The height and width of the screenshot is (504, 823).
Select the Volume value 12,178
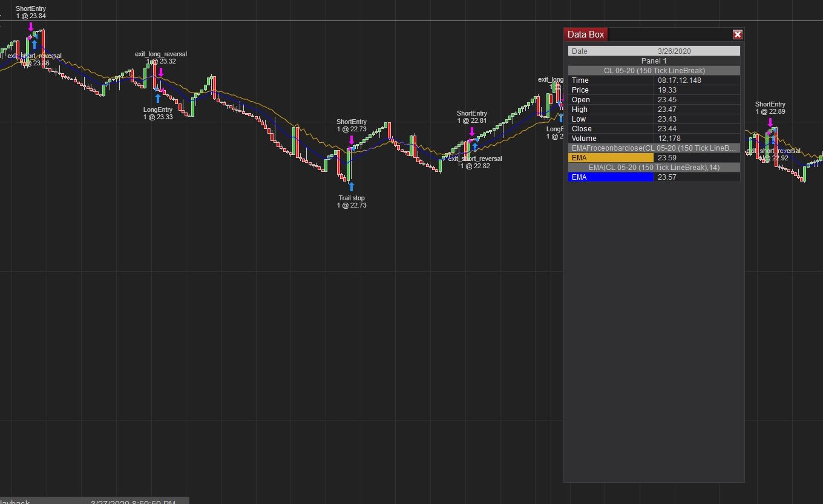pos(669,139)
